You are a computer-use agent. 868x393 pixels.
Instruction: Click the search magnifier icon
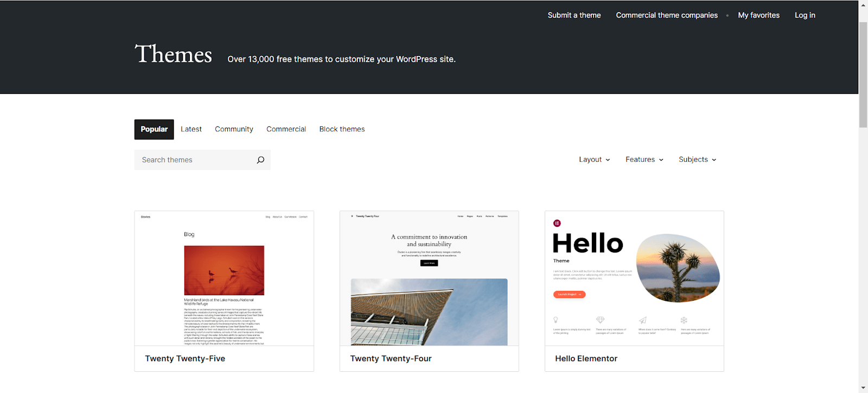260,160
